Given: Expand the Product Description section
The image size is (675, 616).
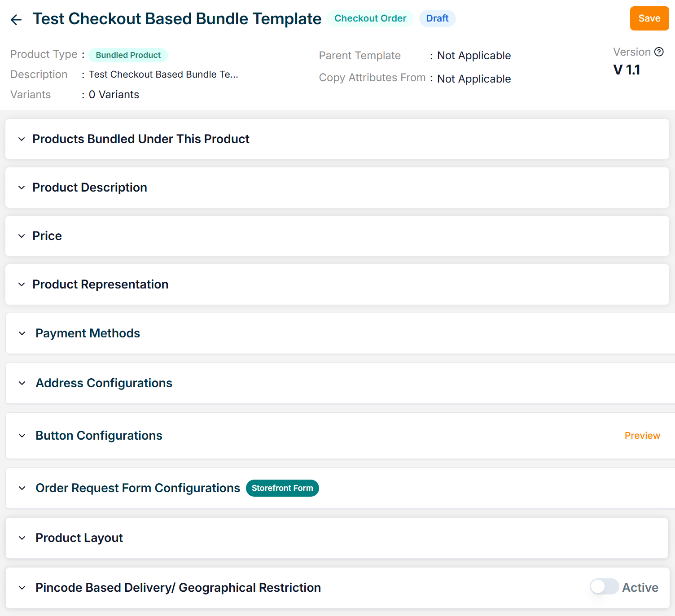Looking at the screenshot, I should (22, 188).
